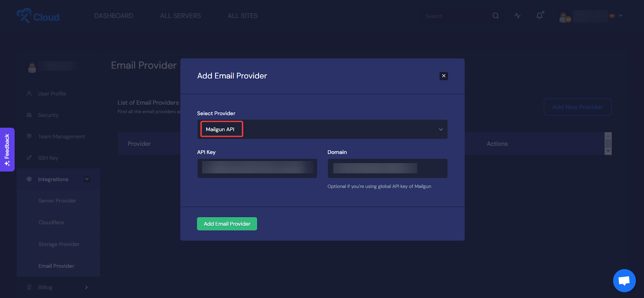Image resolution: width=644 pixels, height=298 pixels.
Task: Open the All Servers menu item
Action: pos(180,16)
